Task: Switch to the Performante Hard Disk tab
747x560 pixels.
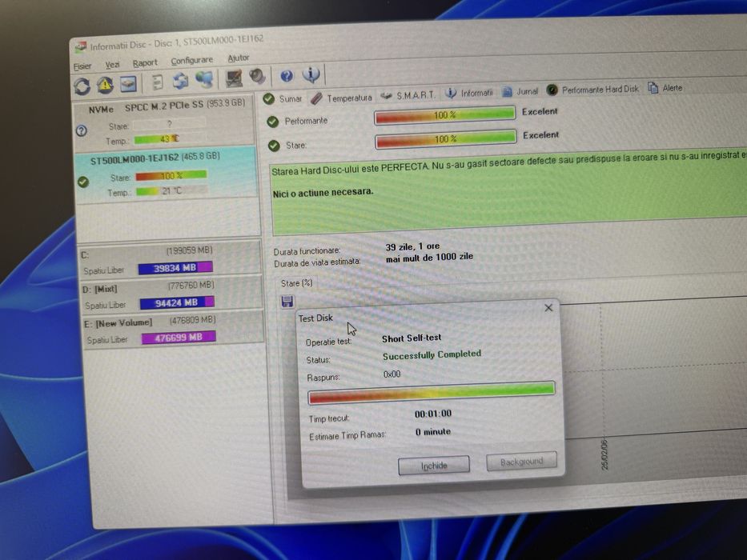Action: (592, 90)
